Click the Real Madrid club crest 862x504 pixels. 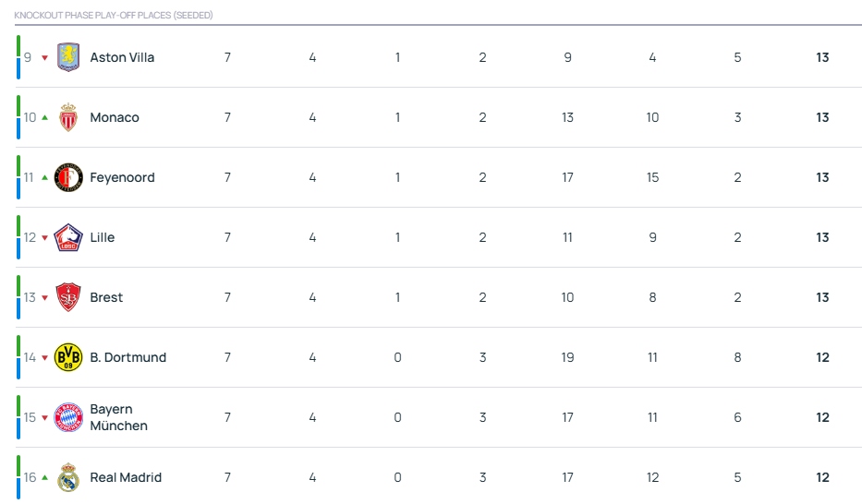coord(68,477)
